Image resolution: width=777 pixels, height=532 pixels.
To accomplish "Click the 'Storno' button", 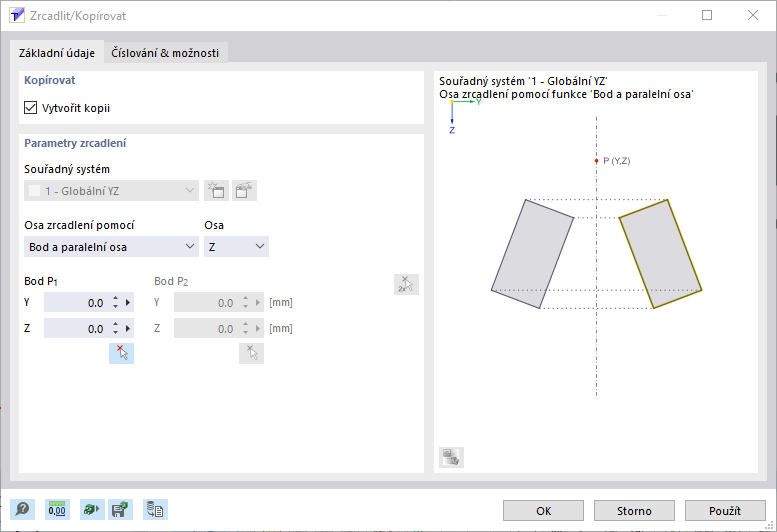I will [x=634, y=510].
